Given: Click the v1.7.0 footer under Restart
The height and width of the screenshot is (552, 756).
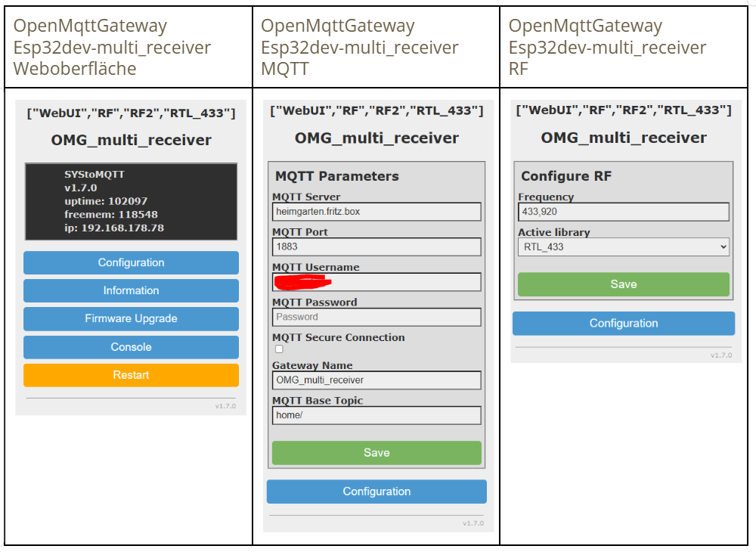Looking at the screenshot, I should coord(225,406).
